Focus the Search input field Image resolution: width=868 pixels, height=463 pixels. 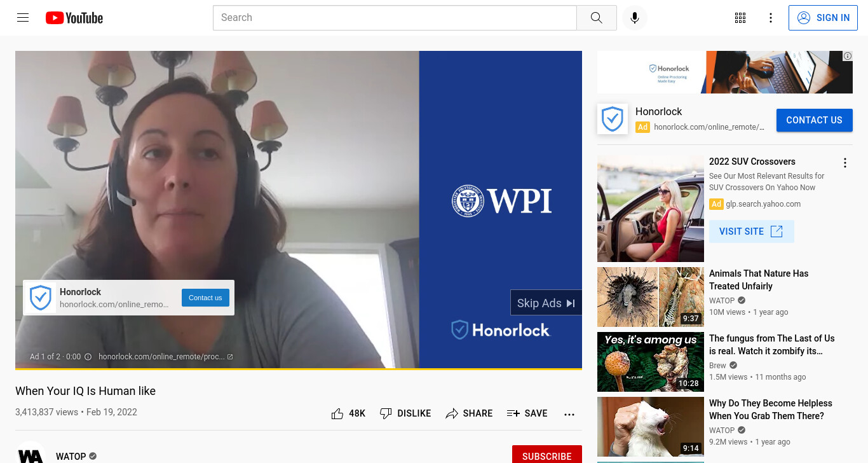[395, 18]
